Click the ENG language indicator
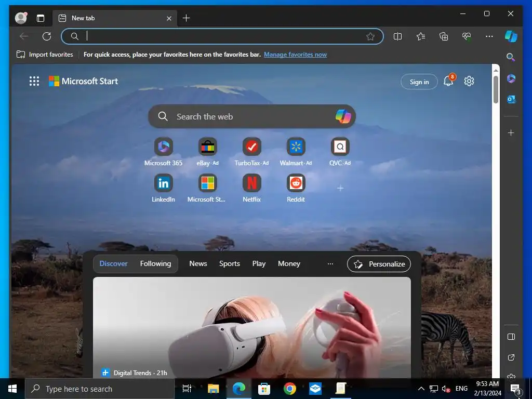This screenshot has width=532, height=399. coord(461,389)
